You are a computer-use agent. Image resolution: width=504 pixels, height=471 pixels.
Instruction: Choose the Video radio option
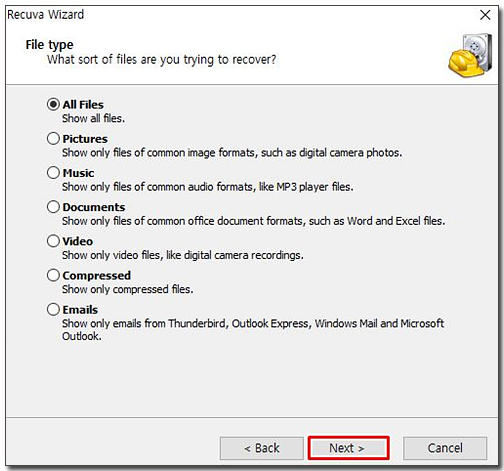[53, 241]
